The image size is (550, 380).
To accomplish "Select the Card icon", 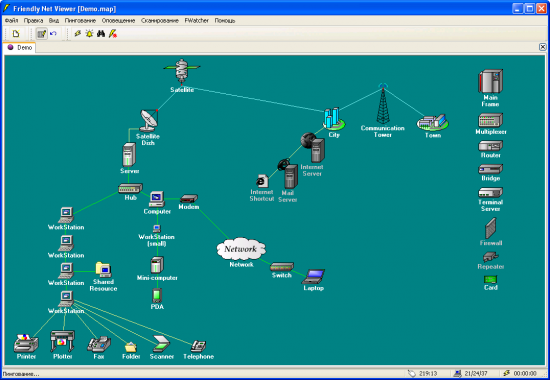I will click(490, 279).
